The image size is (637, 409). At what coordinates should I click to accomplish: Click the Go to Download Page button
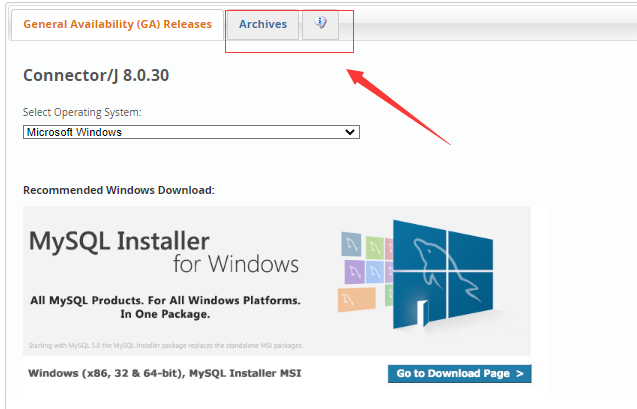pyautogui.click(x=459, y=374)
